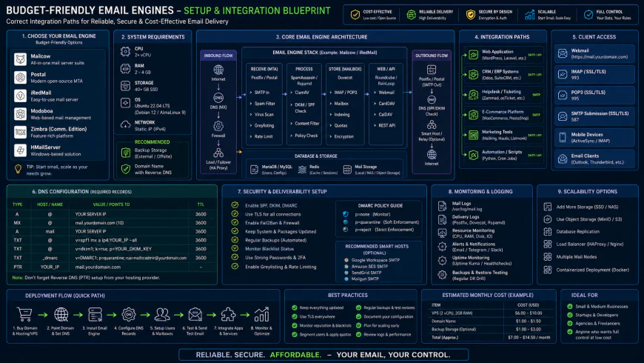Click the Email Clients card
The width and height of the screenshot is (644, 363).
[594, 159]
